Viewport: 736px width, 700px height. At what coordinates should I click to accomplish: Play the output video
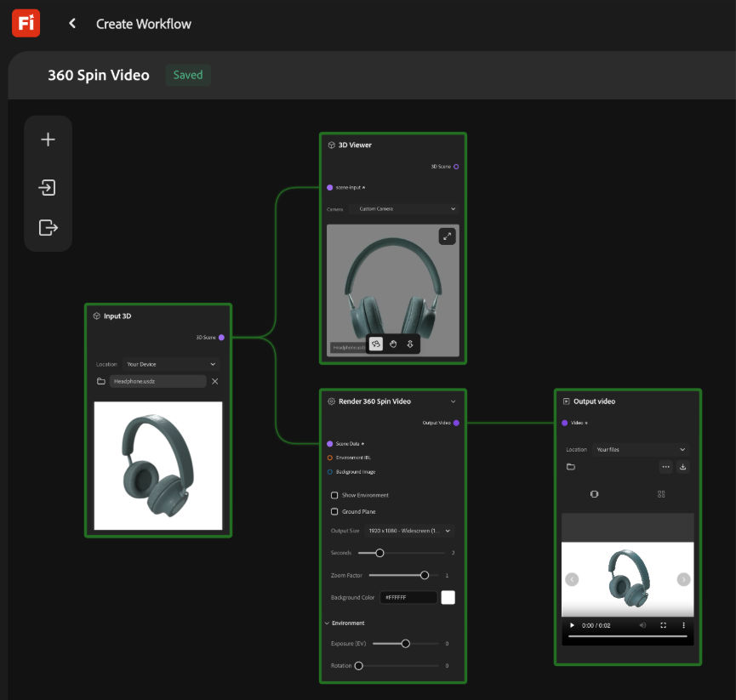point(572,625)
